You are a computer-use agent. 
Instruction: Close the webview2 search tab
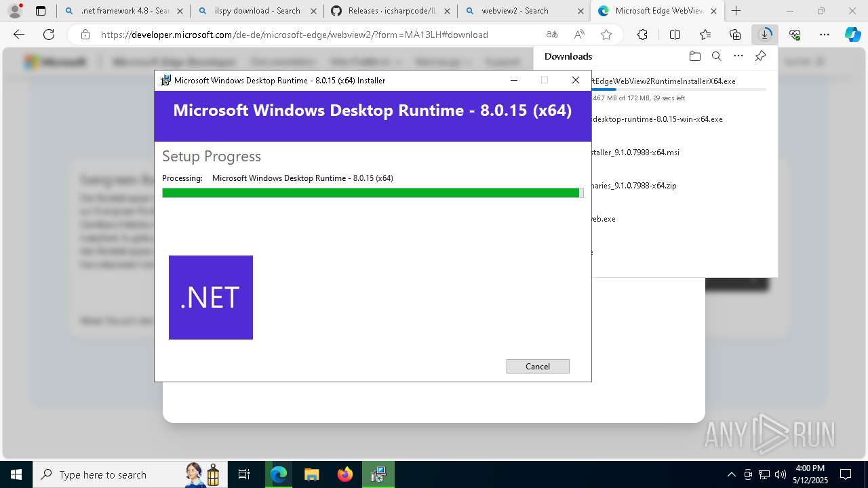(x=579, y=11)
